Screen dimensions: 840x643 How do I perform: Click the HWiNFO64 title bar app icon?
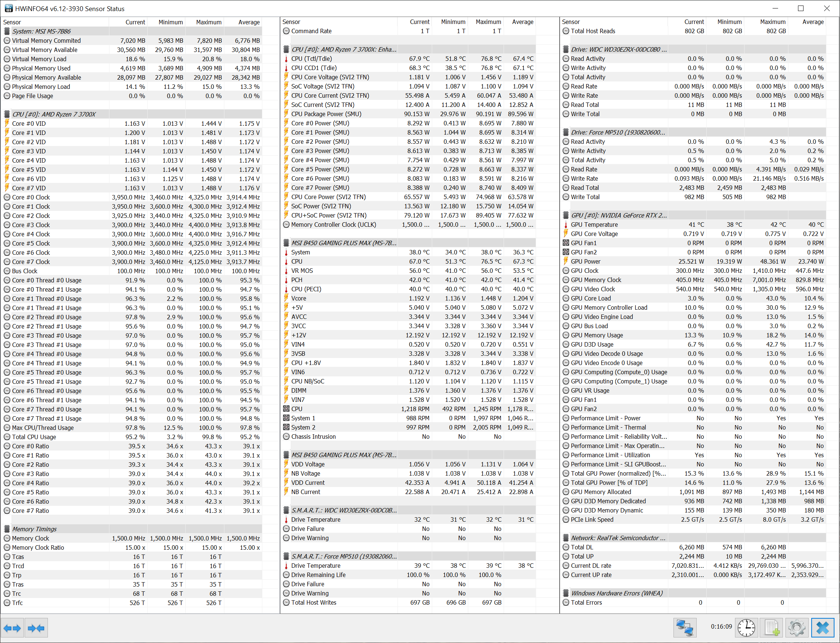[x=8, y=8]
